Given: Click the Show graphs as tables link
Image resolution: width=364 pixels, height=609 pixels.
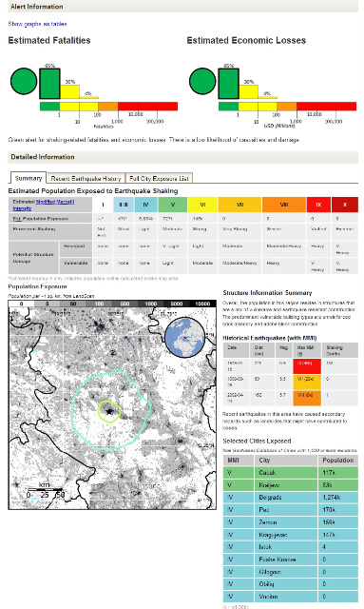Looking at the screenshot, I should pos(37,24).
